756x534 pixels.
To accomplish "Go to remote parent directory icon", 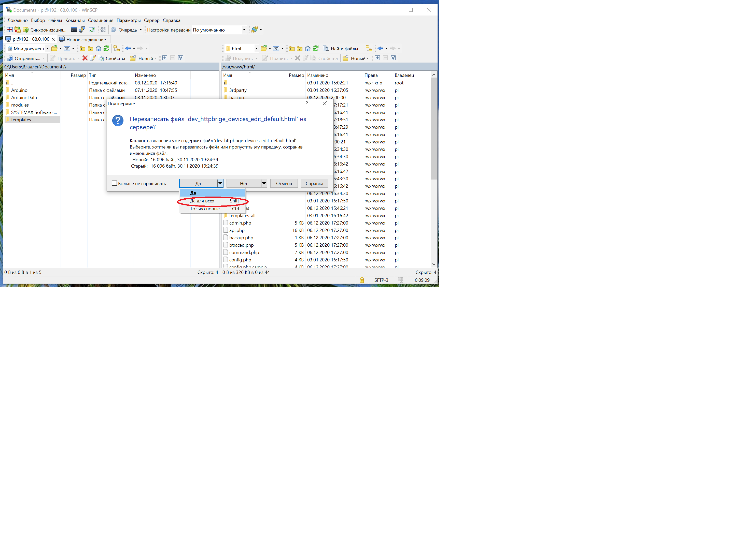I will 292,49.
